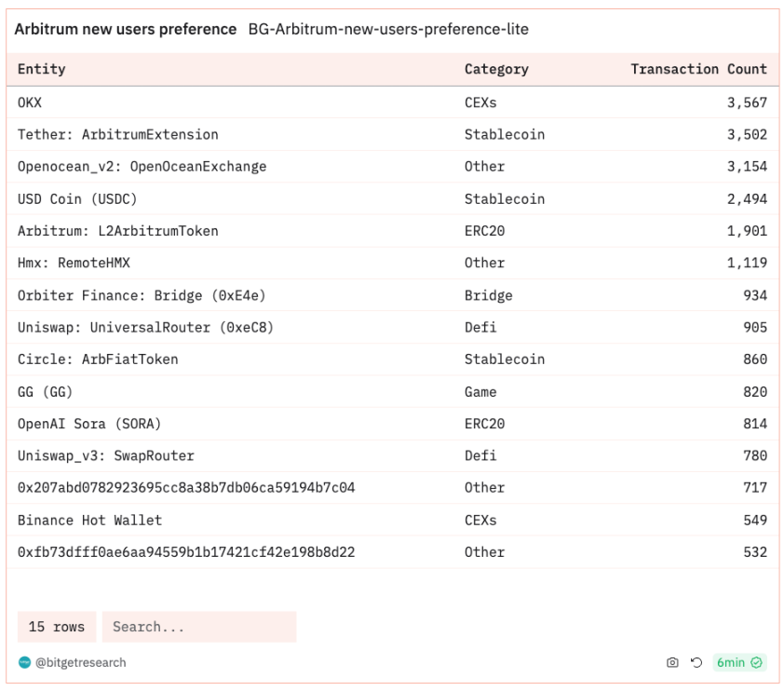The width and height of the screenshot is (784, 691).
Task: Select Uniswap_v3: SwapRouter cell
Action: (106, 456)
